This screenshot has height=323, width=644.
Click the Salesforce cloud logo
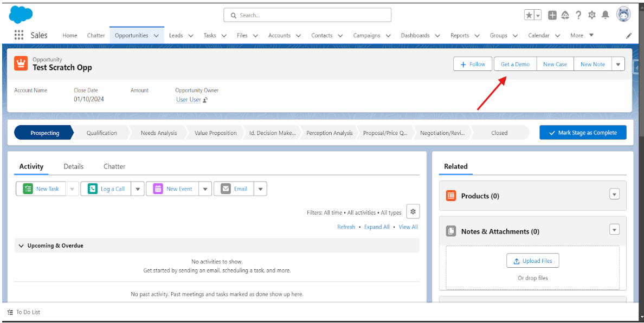(21, 15)
